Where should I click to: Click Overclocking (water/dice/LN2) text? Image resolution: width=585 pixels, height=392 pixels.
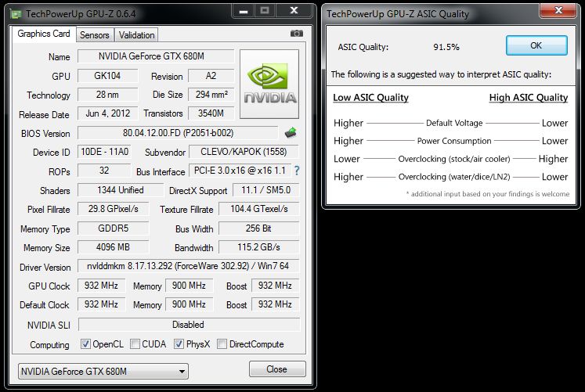point(454,177)
